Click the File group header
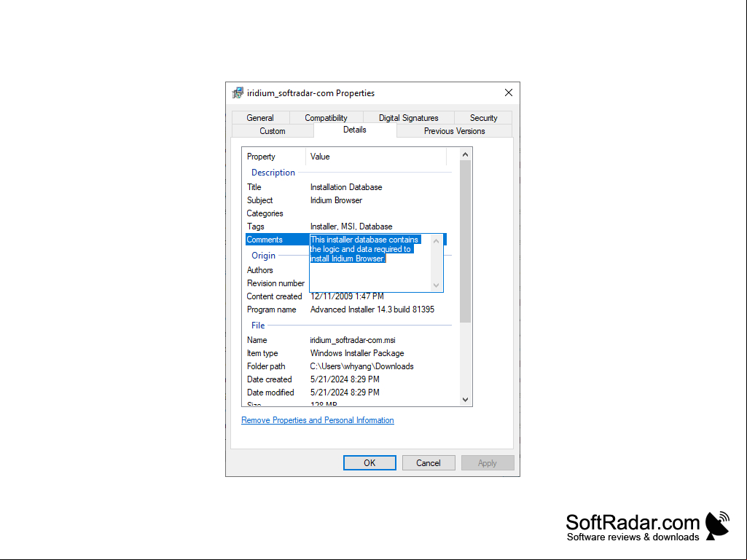747x560 pixels. (258, 326)
